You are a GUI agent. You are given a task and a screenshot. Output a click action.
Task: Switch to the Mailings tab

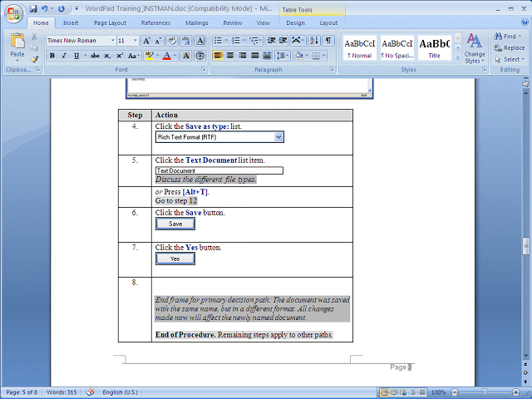tap(197, 23)
